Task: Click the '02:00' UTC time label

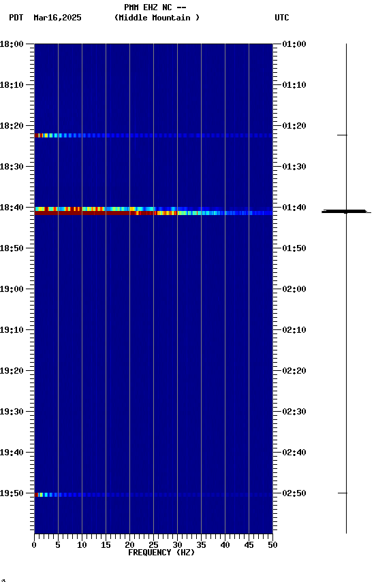Action: click(x=294, y=289)
